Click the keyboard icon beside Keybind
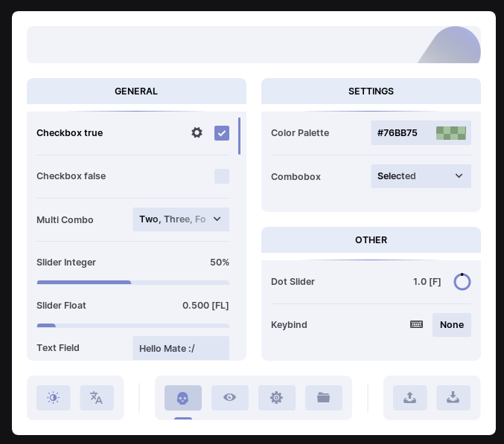 point(416,324)
